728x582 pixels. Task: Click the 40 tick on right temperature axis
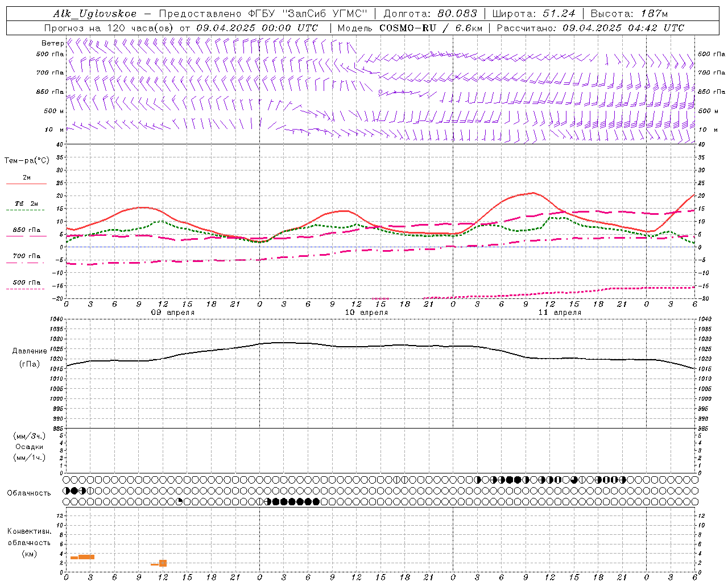[x=702, y=144]
